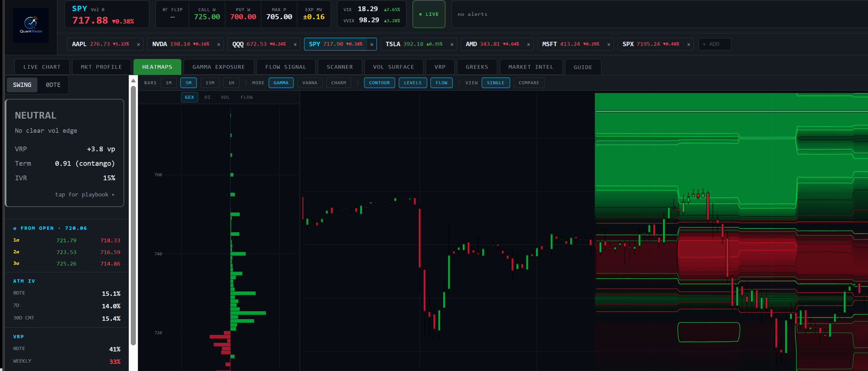
Task: Remove NVDA ticker from watchlist
Action: [218, 44]
